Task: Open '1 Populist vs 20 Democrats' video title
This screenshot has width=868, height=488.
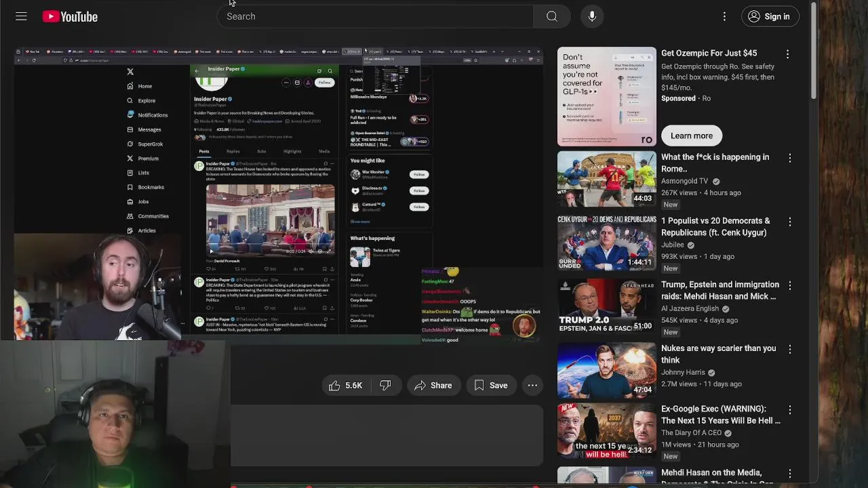Action: tap(715, 226)
